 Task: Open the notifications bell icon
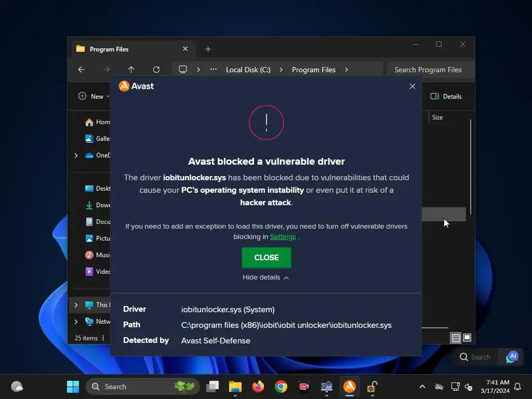pyautogui.click(x=517, y=387)
